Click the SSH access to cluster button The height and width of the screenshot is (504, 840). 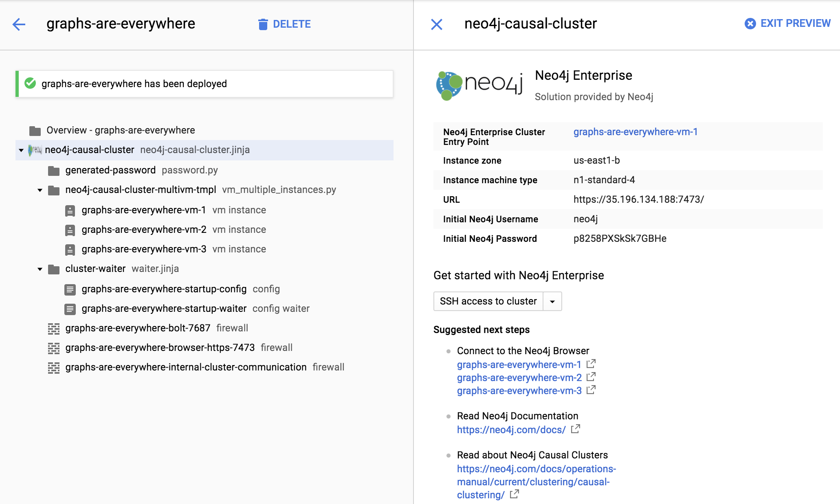pyautogui.click(x=488, y=301)
